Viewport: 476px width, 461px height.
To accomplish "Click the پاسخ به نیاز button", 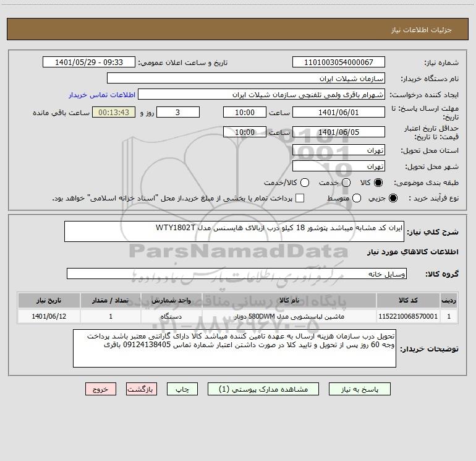I will (360, 389).
